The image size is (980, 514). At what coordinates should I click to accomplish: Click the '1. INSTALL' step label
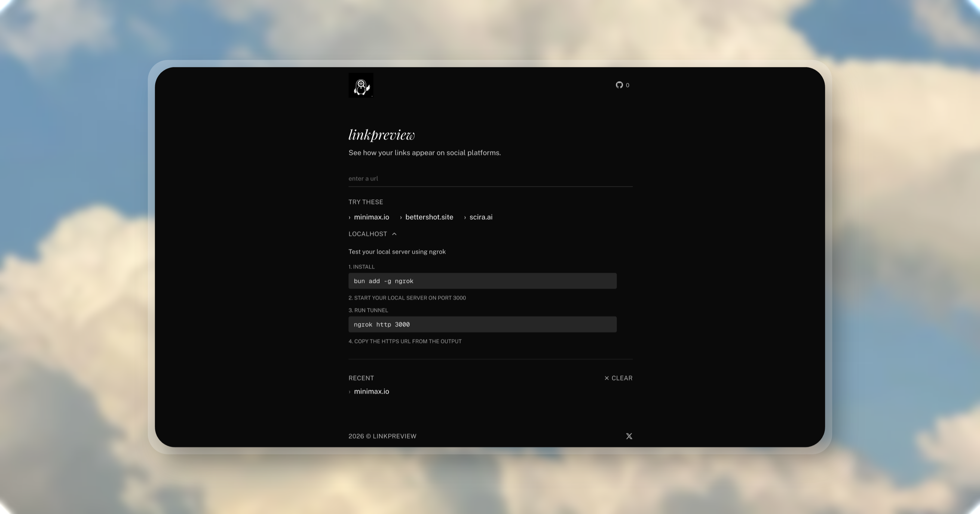point(362,267)
